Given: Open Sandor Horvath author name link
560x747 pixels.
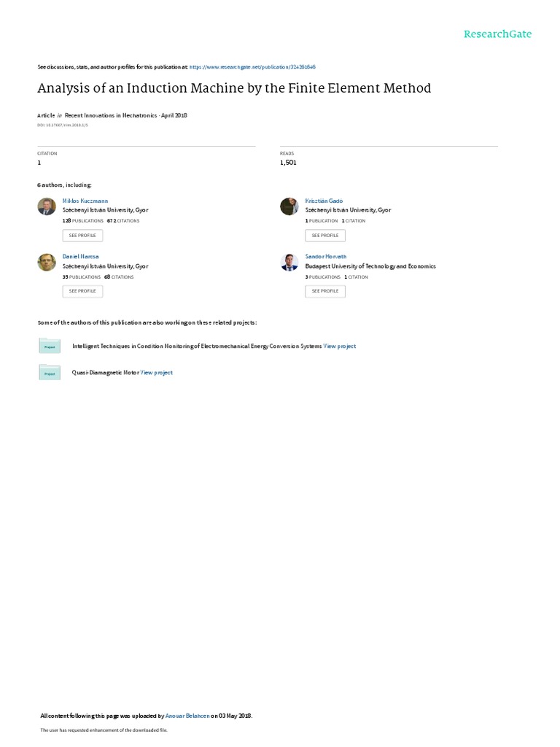Looking at the screenshot, I should click(x=326, y=256).
